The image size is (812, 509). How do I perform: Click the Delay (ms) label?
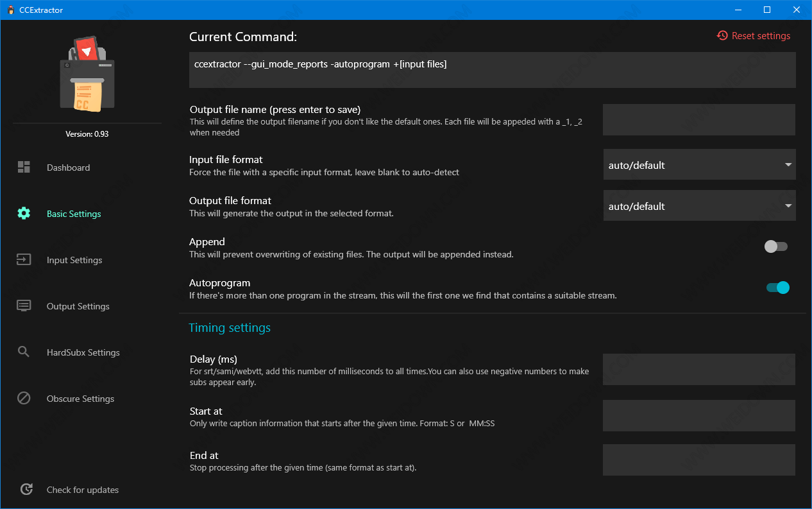pyautogui.click(x=214, y=359)
